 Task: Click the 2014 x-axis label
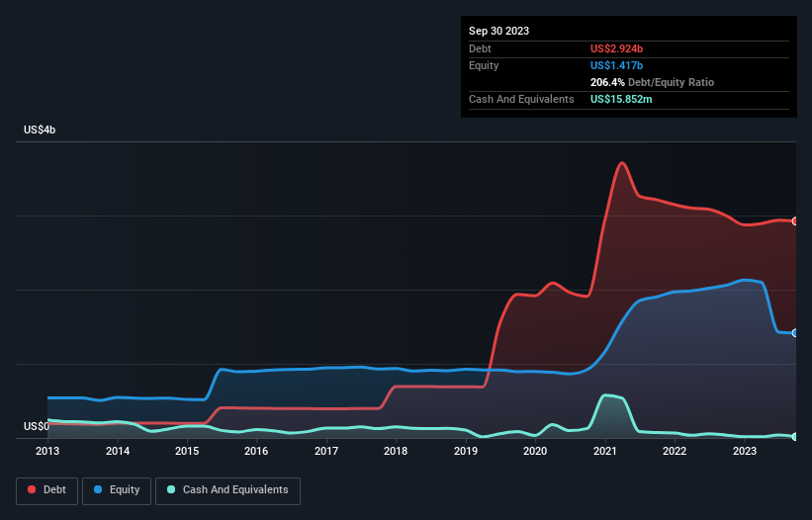[118, 451]
